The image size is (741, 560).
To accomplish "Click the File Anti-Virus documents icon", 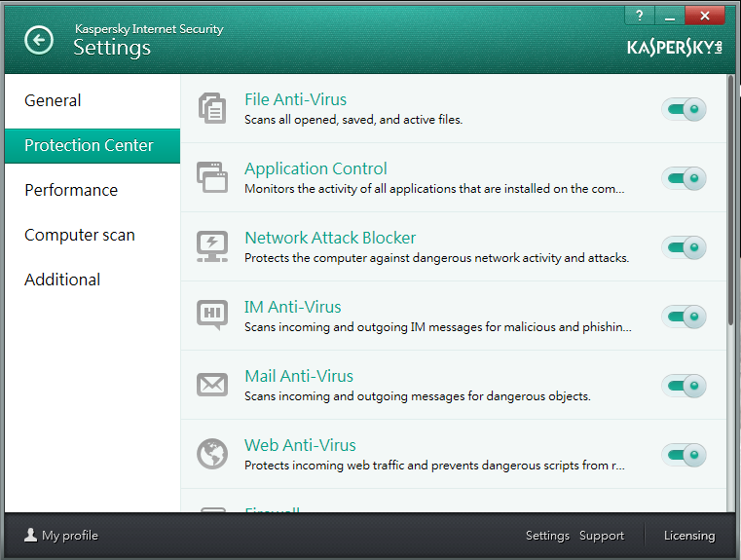I will pos(211,108).
